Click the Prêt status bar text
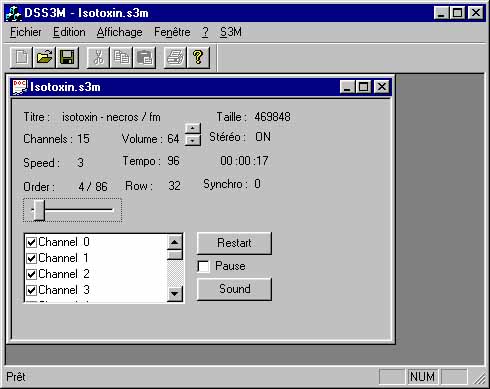The image size is (490, 389). tap(16, 377)
